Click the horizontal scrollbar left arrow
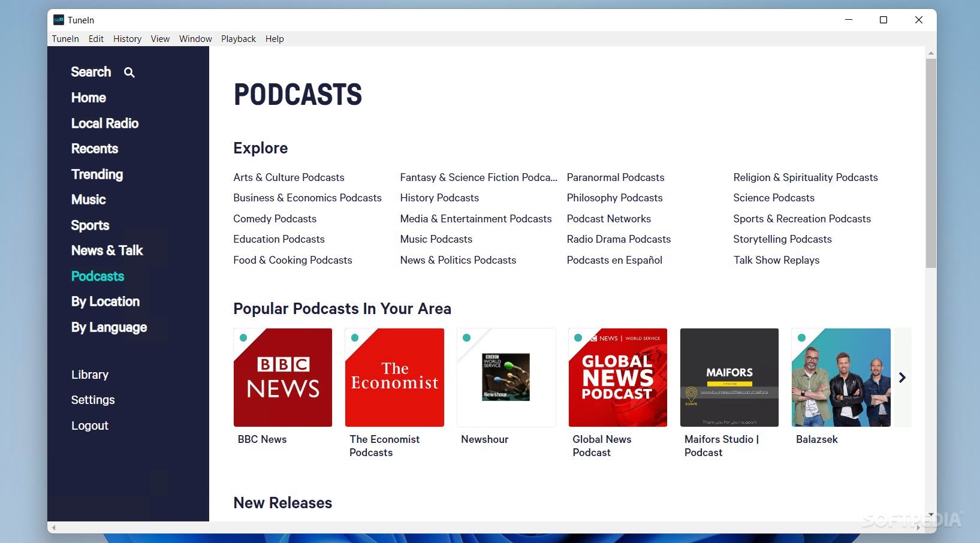The height and width of the screenshot is (543, 980). [x=54, y=528]
